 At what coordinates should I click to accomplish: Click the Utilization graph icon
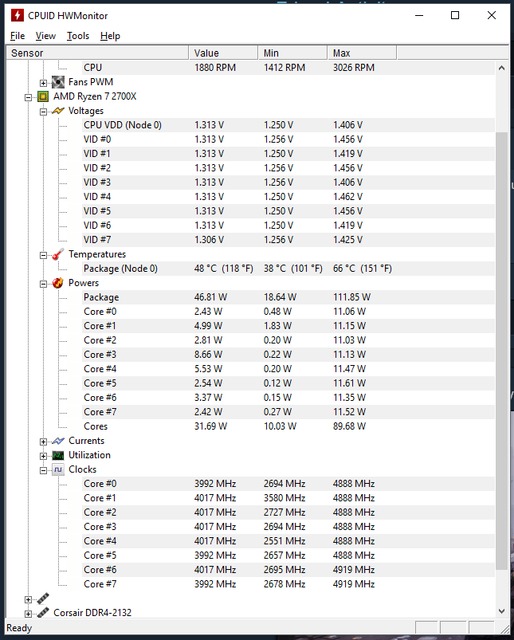coord(58,455)
